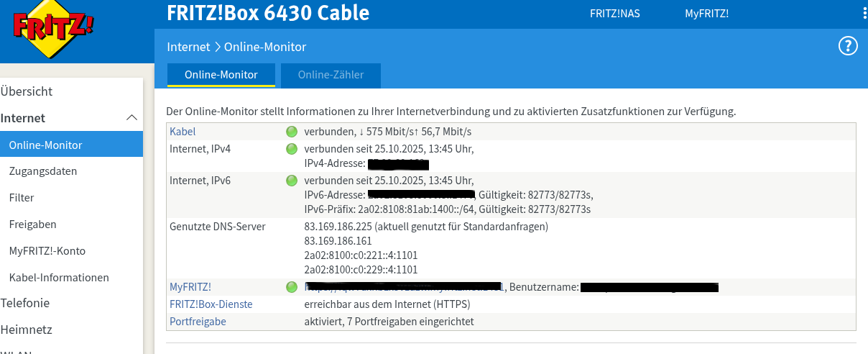Follow the Kabel link in the table

point(183,132)
